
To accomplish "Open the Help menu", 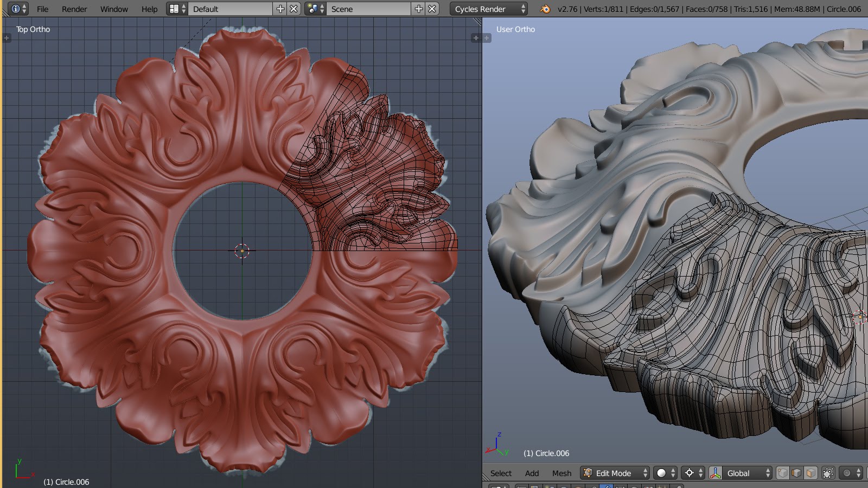I will click(x=149, y=9).
